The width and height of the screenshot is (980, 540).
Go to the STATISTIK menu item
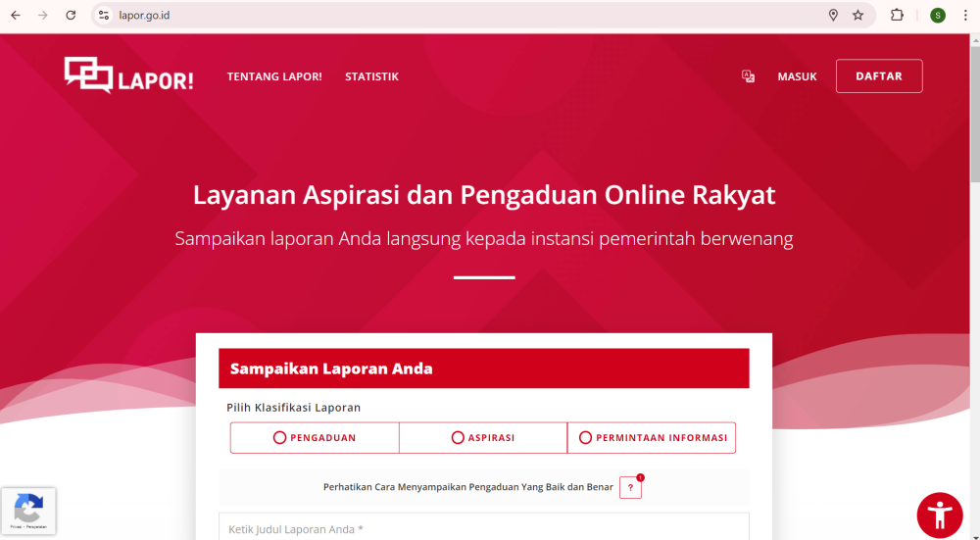[x=371, y=76]
